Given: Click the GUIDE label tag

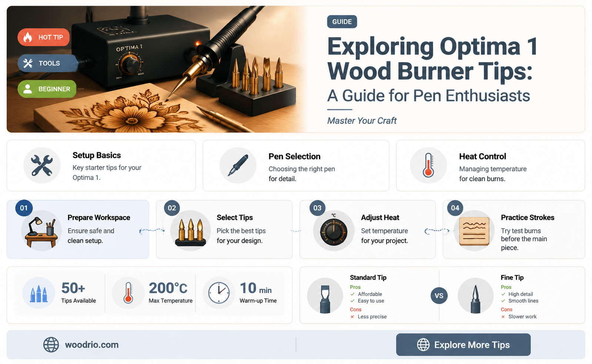Looking at the screenshot, I should (342, 22).
